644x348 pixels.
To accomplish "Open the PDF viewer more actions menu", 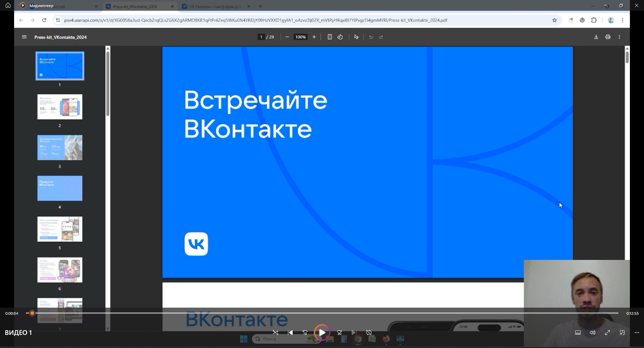I will tap(620, 37).
